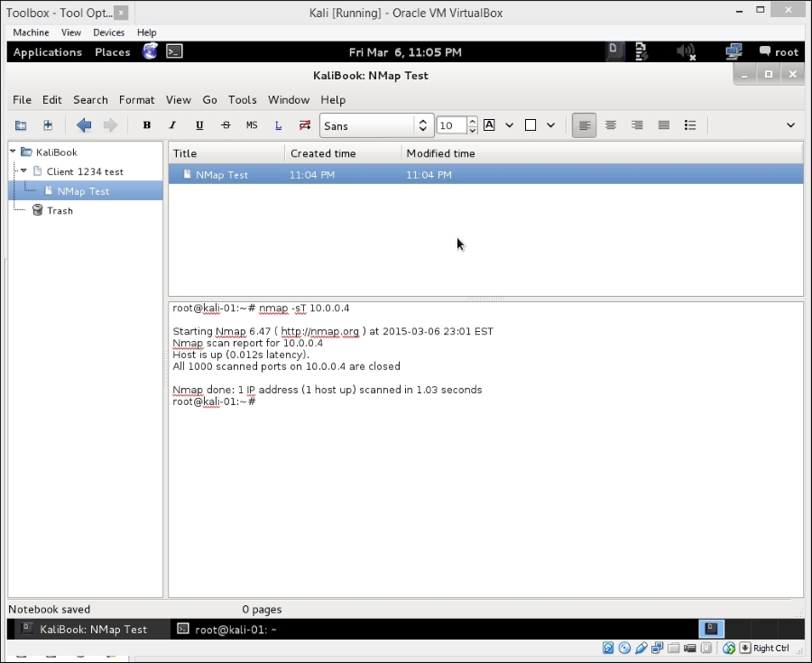Open the Tools menu
This screenshot has width=812, height=663.
tap(243, 100)
